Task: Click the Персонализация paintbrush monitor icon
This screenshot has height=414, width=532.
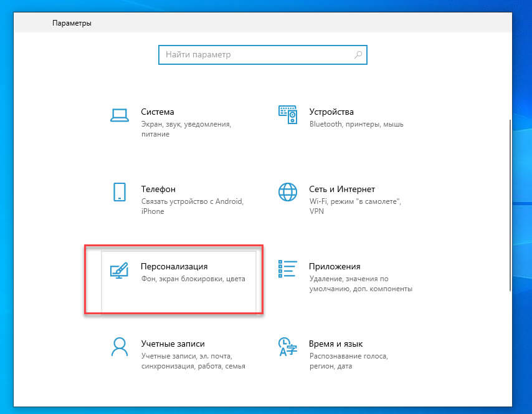Action: pyautogui.click(x=119, y=271)
